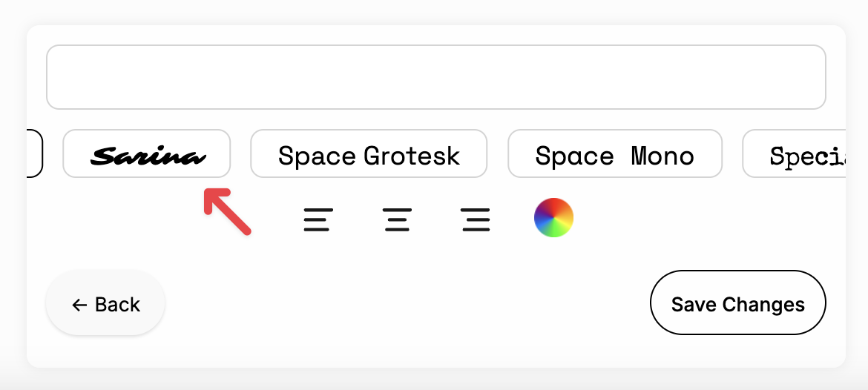Image resolution: width=868 pixels, height=390 pixels.
Task: Open the rainbow color wheel picker
Action: (x=553, y=218)
